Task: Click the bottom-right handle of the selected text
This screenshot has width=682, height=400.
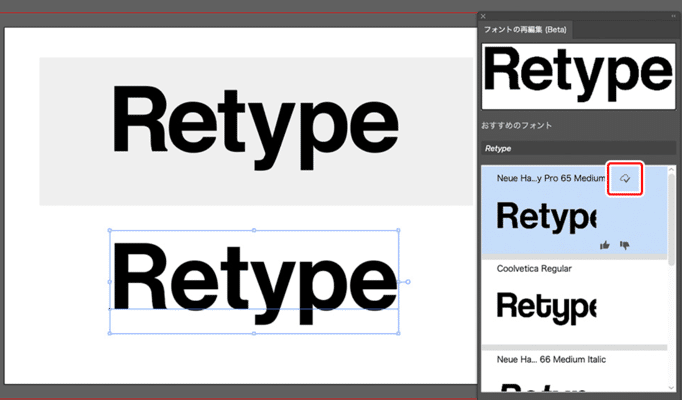Action: coord(398,333)
